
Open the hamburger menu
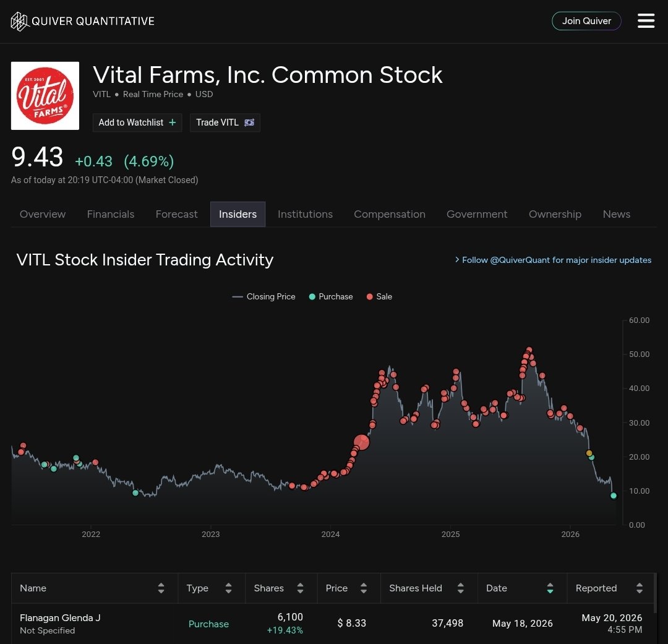646,20
